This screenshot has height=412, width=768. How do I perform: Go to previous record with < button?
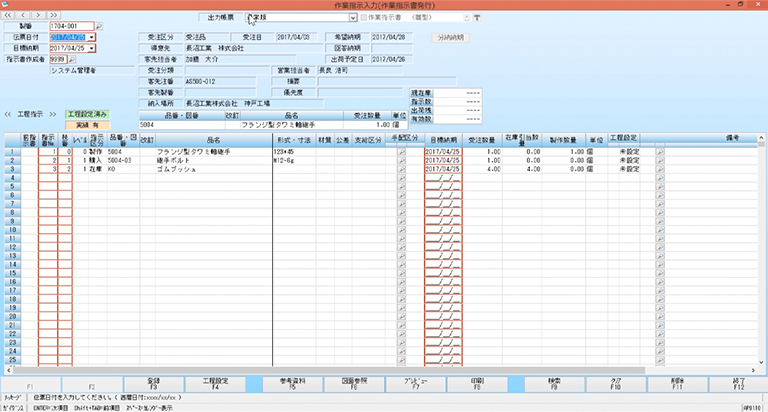coord(23,15)
